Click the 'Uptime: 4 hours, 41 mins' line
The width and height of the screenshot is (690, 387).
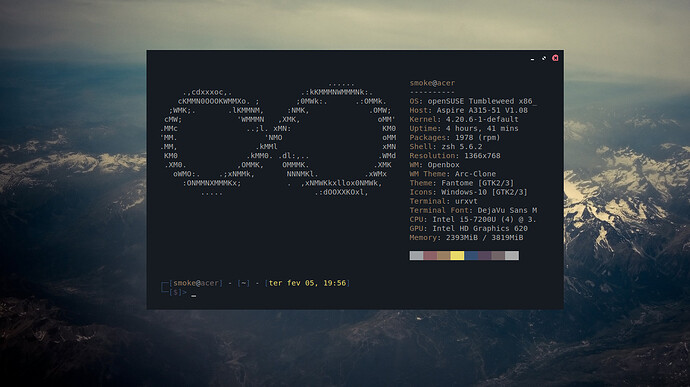(464, 129)
